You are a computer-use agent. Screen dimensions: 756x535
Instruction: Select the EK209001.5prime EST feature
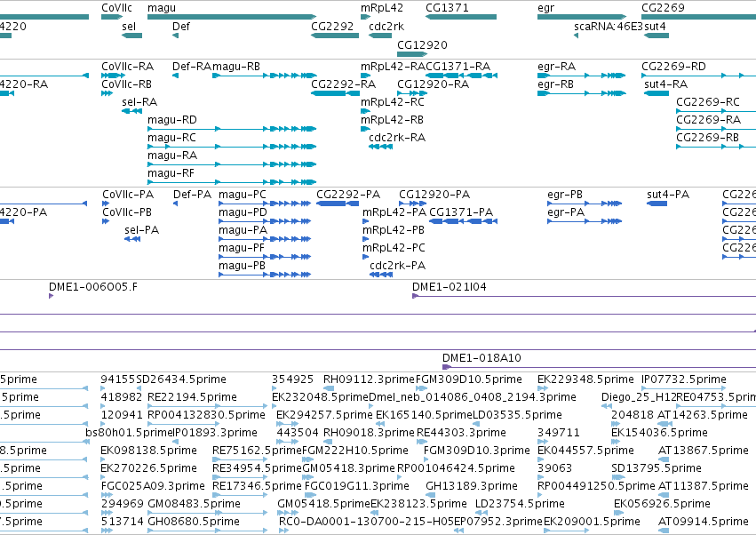tap(566, 531)
